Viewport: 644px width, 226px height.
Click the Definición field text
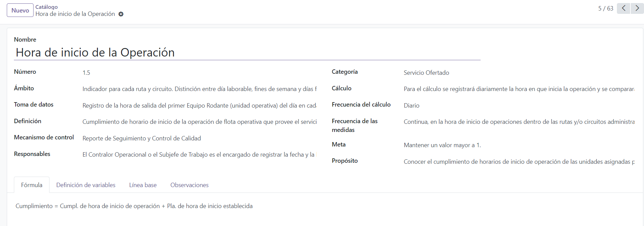coord(200,122)
